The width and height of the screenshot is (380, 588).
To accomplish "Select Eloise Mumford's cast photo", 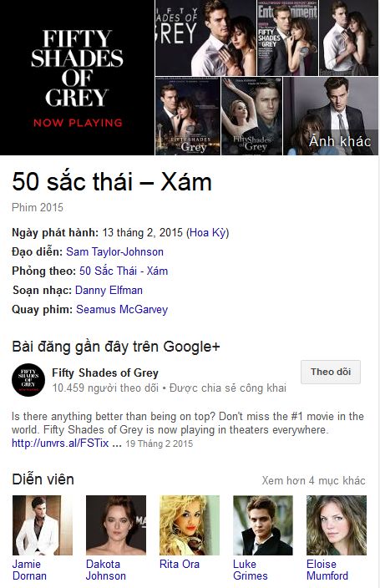I will 337,525.
